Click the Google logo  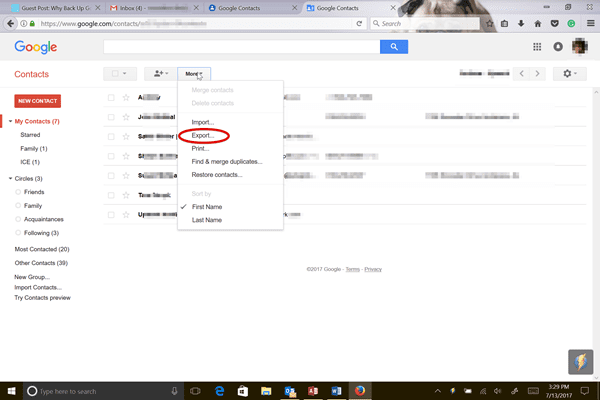(x=36, y=47)
